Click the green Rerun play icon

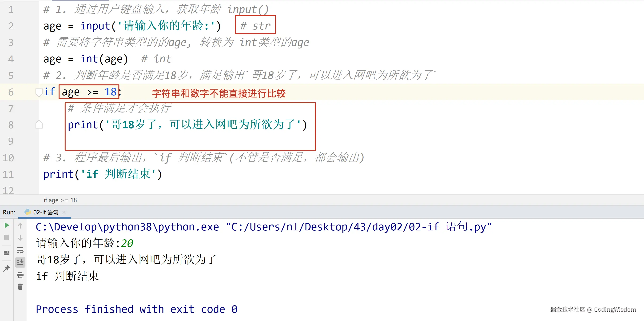pos(7,225)
